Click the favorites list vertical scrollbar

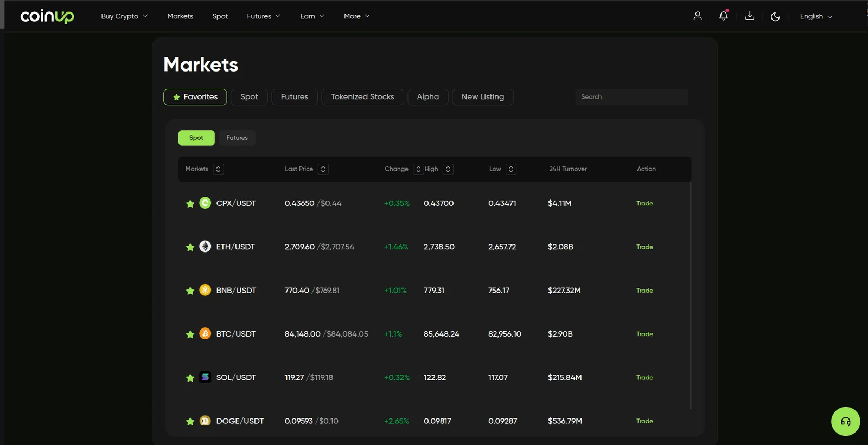tap(690, 295)
